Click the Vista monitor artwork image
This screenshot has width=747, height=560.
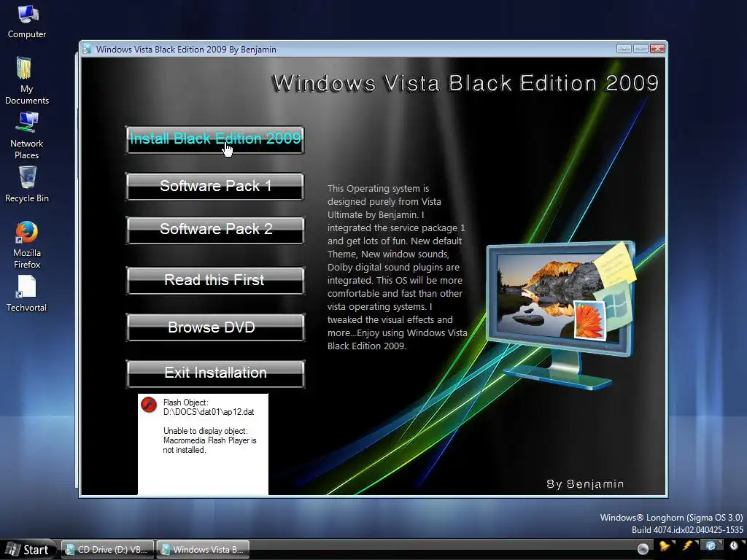click(562, 315)
